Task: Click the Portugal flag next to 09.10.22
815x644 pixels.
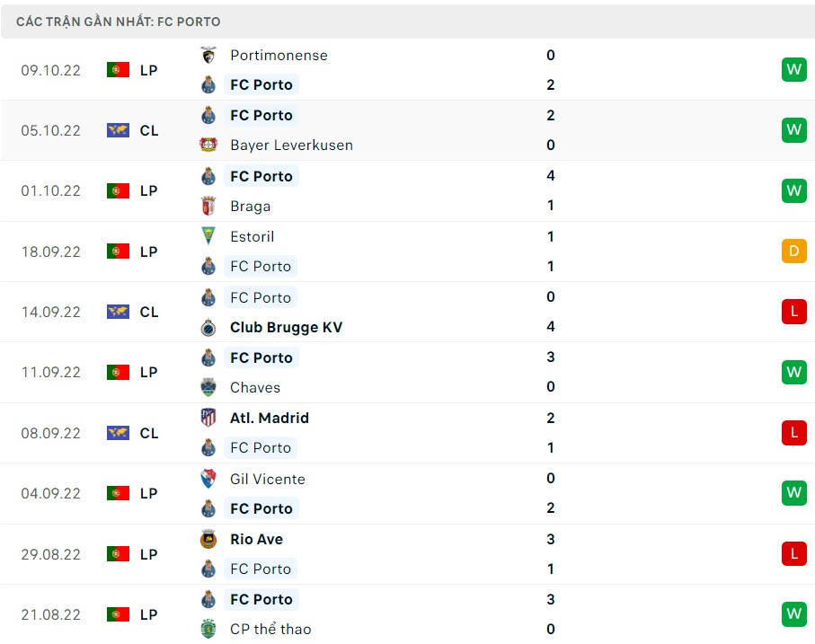Action: point(118,69)
